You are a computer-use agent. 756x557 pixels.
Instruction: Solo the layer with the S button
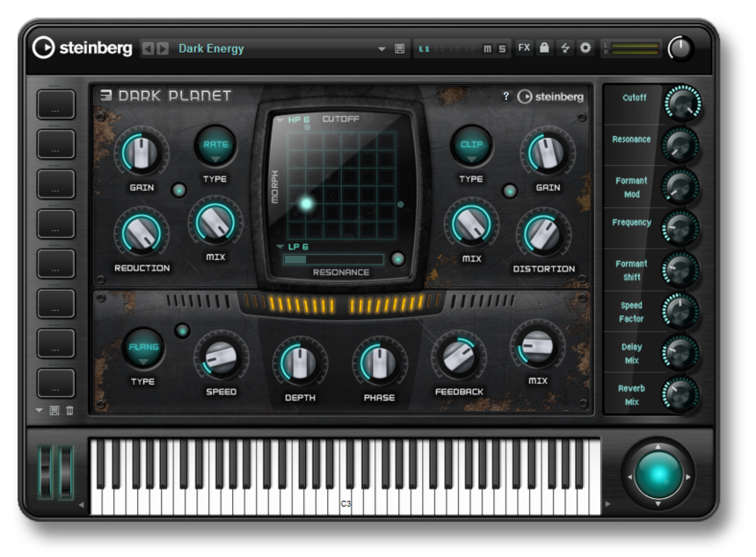502,48
